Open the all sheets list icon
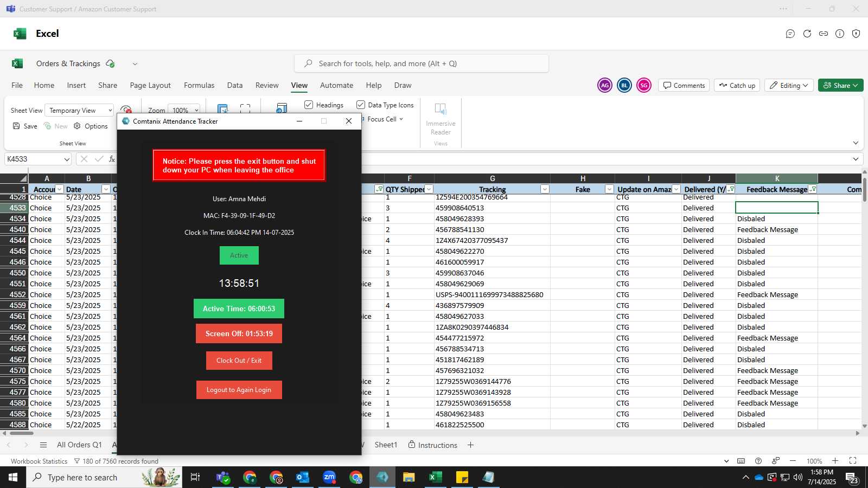 pos(43,445)
